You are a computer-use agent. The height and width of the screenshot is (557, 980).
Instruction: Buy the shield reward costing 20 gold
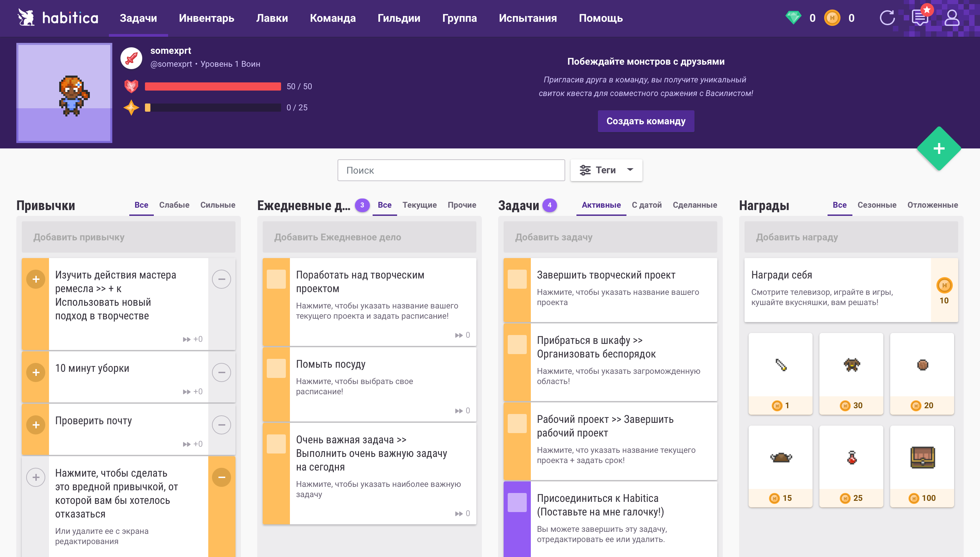(x=922, y=374)
